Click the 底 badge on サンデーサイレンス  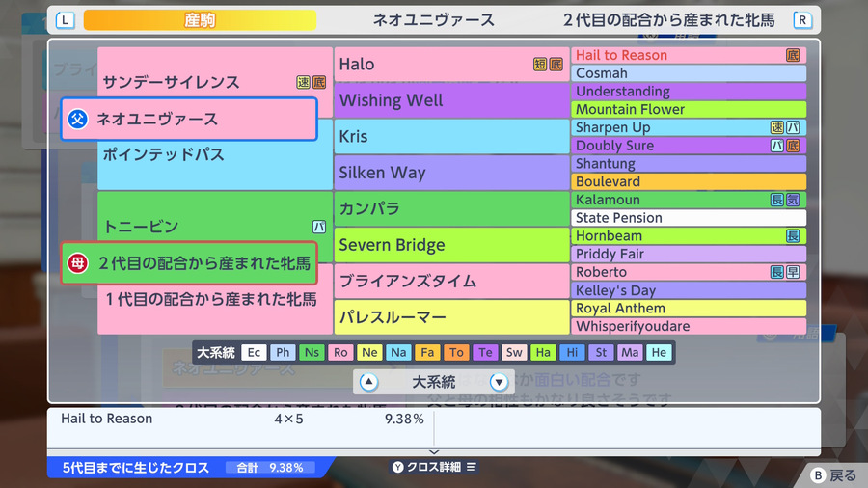point(319,82)
